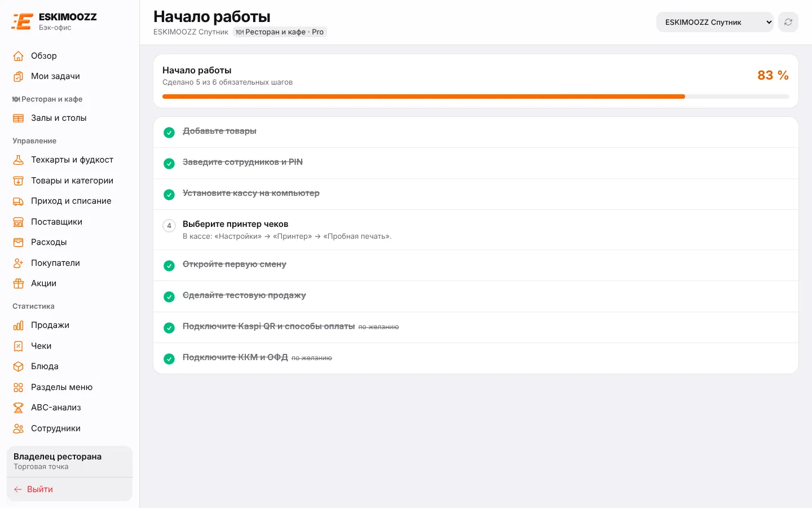
Task: Click the Приход и списание truck icon
Action: (x=19, y=201)
